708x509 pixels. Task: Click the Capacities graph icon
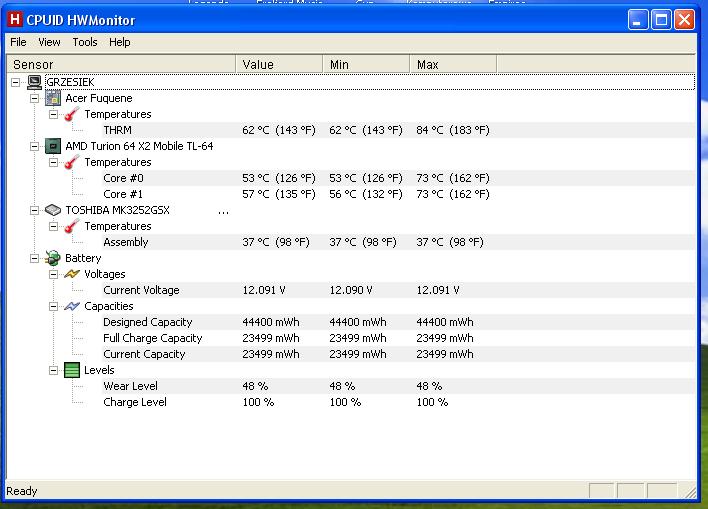point(72,306)
